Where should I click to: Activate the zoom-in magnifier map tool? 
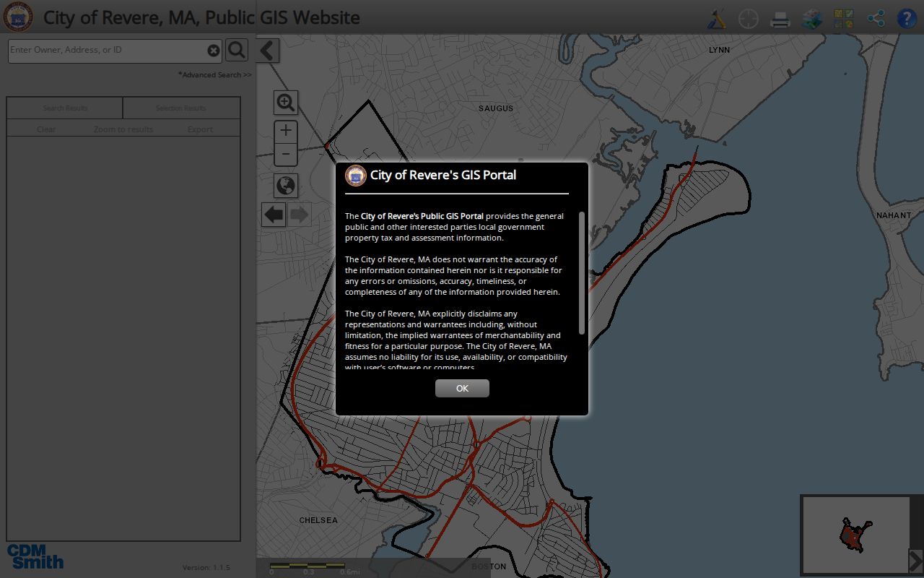287,103
